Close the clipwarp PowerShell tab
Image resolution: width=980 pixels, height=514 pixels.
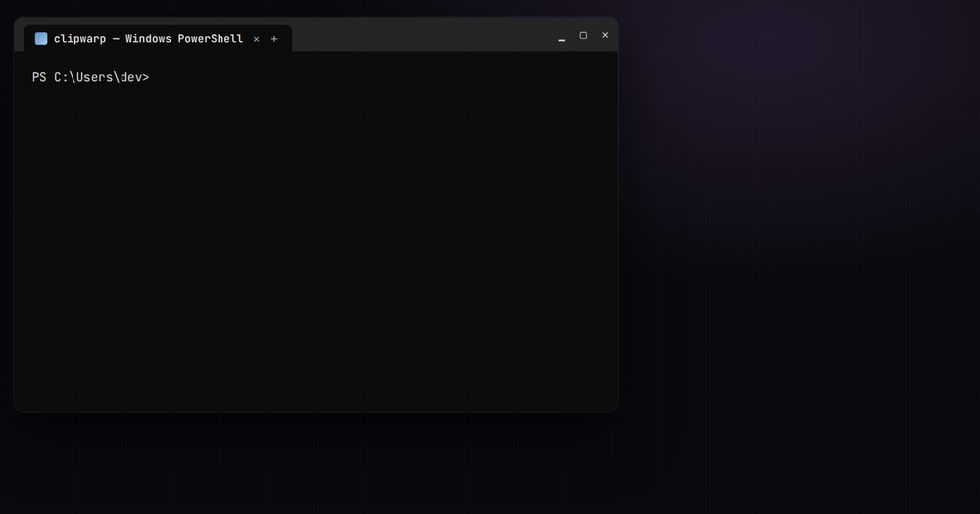pos(256,39)
